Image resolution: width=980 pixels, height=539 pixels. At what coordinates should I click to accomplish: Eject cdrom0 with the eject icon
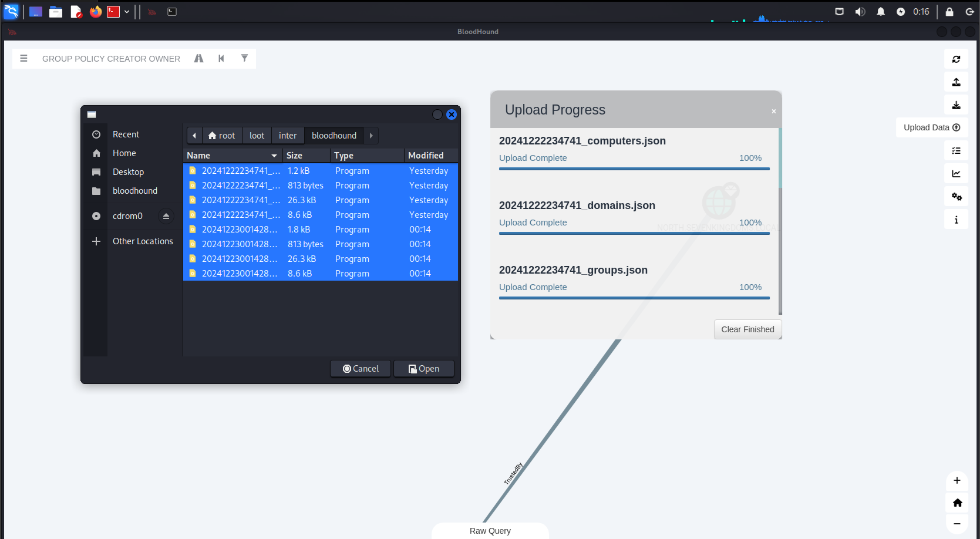tap(166, 216)
